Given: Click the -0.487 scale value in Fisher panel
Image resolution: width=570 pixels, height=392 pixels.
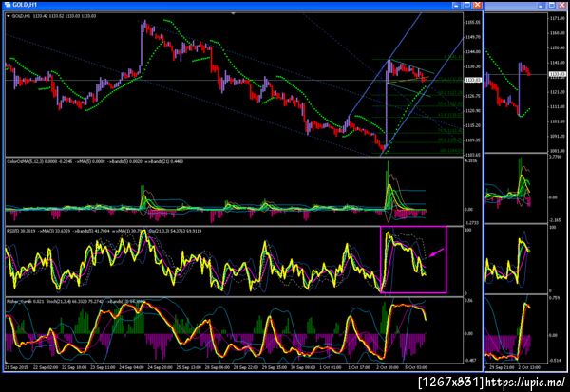Looking at the screenshot, I should pyautogui.click(x=470, y=361).
